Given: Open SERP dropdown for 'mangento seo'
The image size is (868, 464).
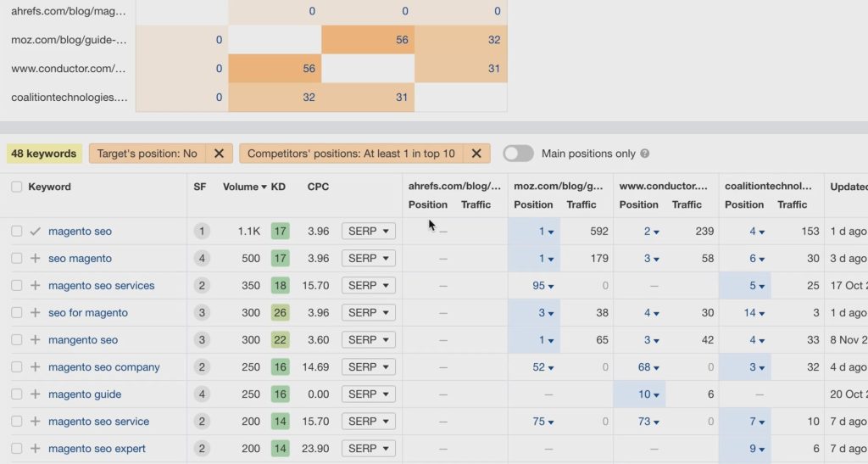Looking at the screenshot, I should (x=368, y=339).
